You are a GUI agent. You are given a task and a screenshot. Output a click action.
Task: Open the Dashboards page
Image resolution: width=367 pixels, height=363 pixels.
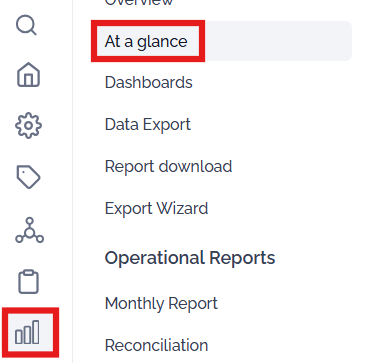tap(148, 82)
